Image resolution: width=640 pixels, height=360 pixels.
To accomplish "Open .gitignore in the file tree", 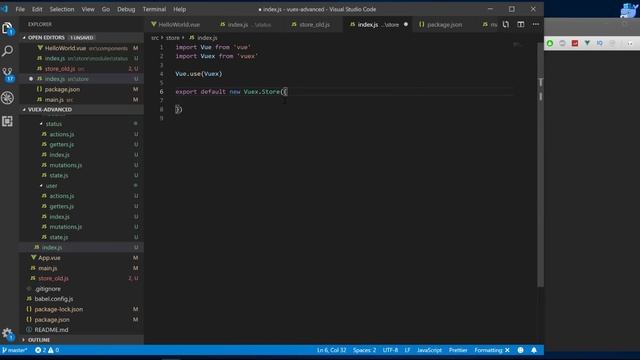I will pyautogui.click(x=82, y=289).
